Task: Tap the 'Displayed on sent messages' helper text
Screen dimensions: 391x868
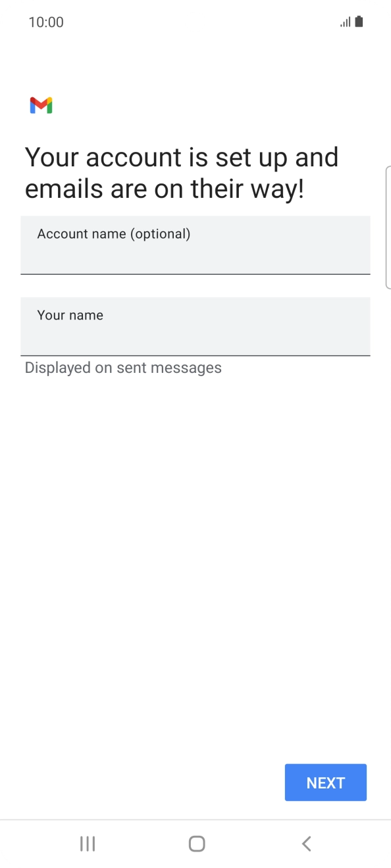Action: pos(122,367)
